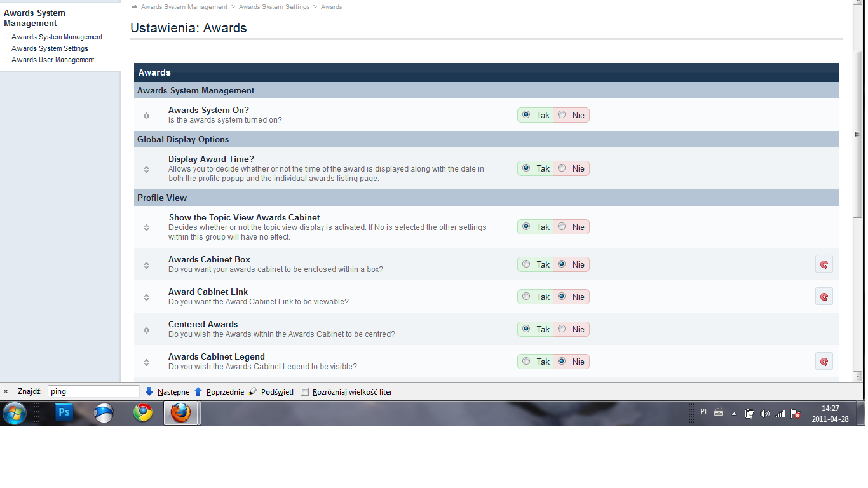Enable Rozróżniaj wielkość liter checkbox
The width and height of the screenshot is (868, 488).
(305, 392)
